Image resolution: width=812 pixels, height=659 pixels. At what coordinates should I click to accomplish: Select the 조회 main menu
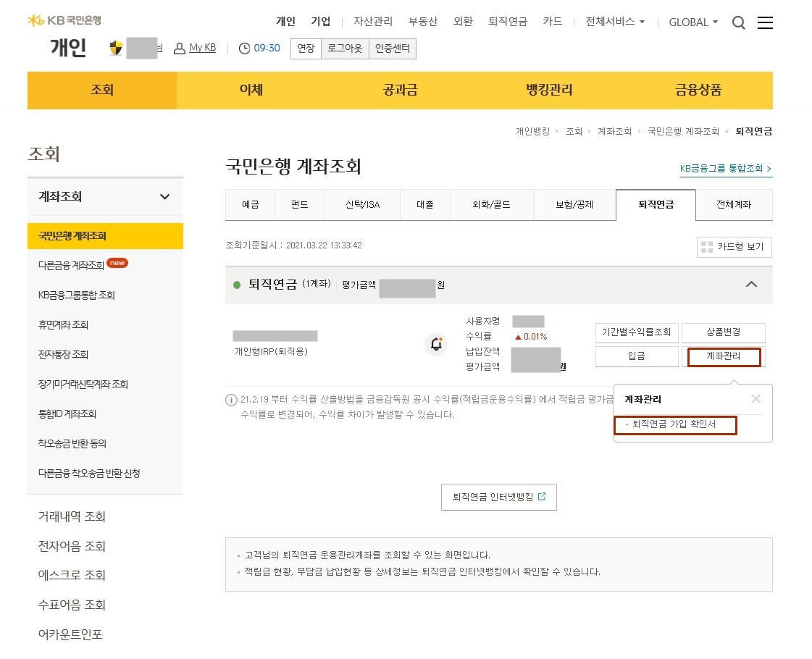[102, 90]
